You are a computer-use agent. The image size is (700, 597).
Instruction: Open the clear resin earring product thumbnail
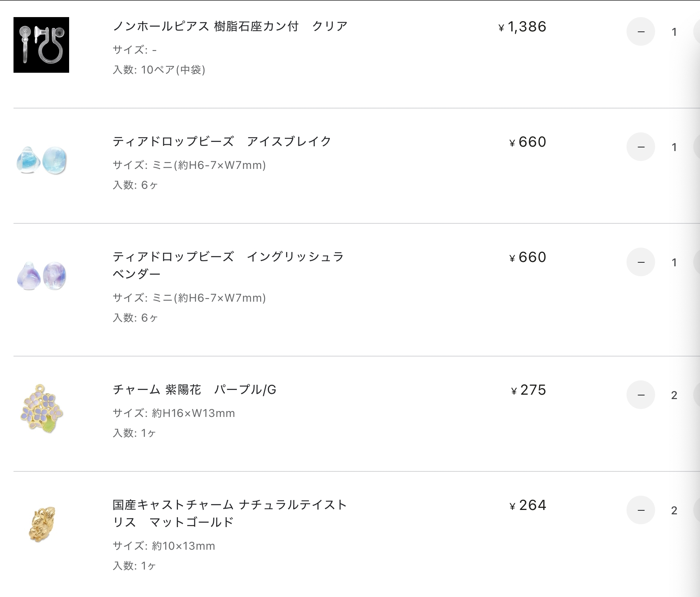point(41,45)
